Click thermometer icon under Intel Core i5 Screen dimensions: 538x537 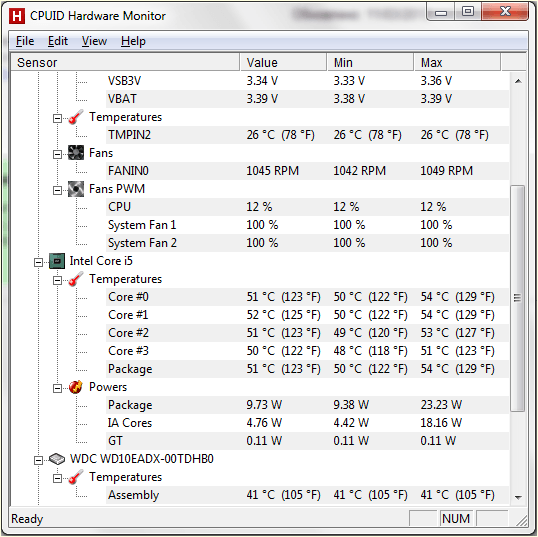[76, 279]
